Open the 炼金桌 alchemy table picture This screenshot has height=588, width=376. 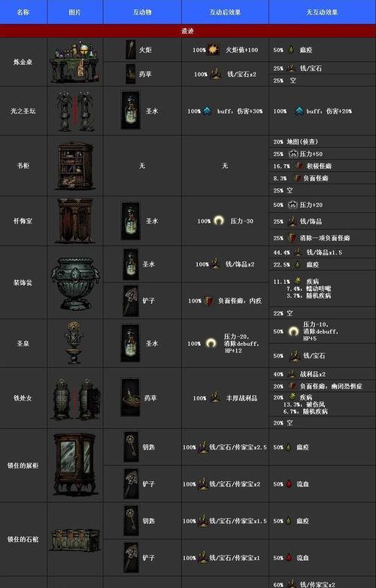75,62
